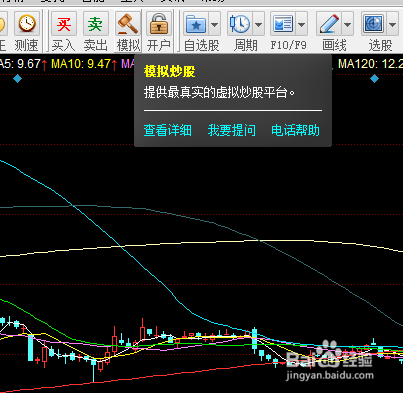Screen dimensions: 403x393
Task: Click the 开户 open account lock icon
Action: click(x=159, y=24)
